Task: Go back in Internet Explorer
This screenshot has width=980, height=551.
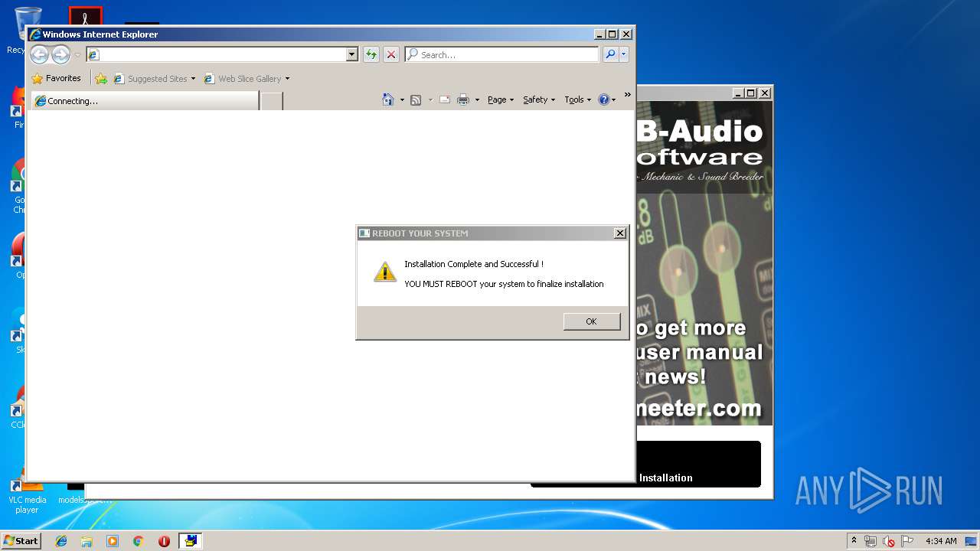Action: click(x=40, y=54)
